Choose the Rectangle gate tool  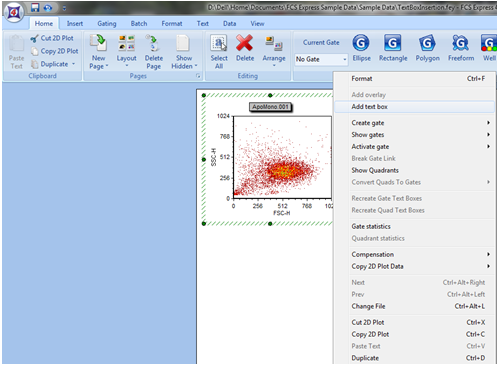393,48
